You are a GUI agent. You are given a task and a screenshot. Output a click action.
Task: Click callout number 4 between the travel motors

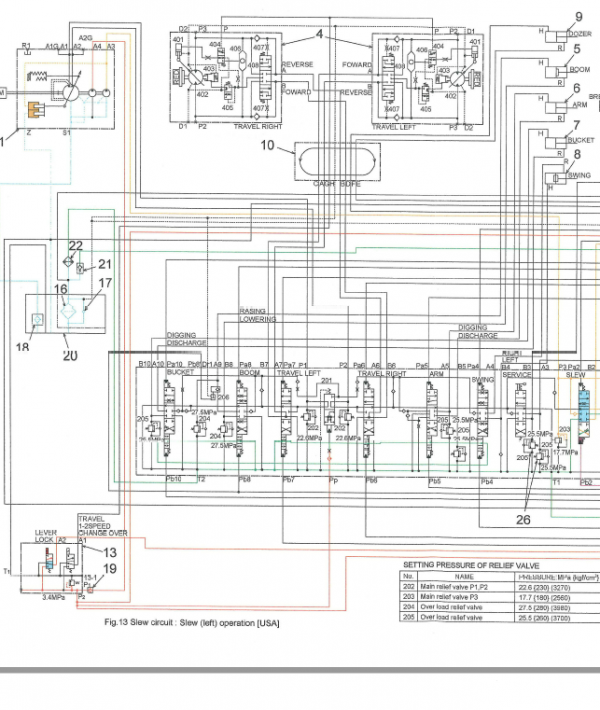tap(320, 34)
